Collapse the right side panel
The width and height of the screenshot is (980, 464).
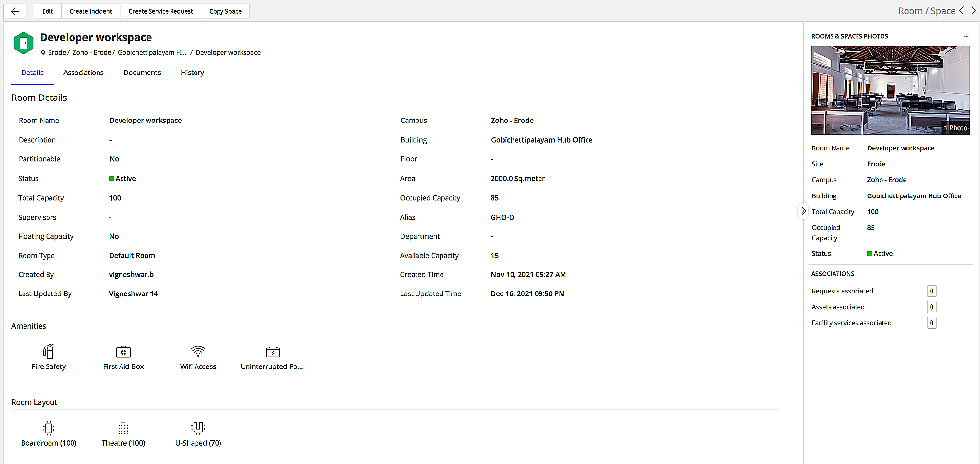point(804,211)
